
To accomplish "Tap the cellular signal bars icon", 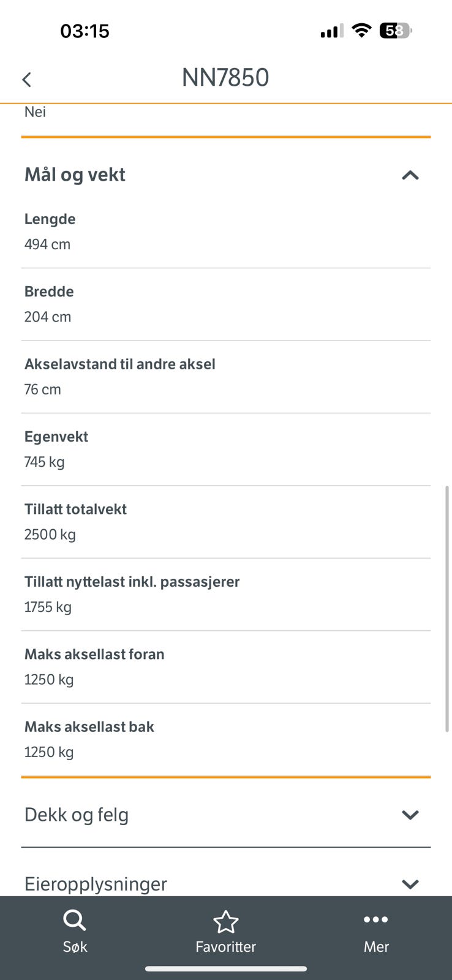I will click(x=331, y=31).
